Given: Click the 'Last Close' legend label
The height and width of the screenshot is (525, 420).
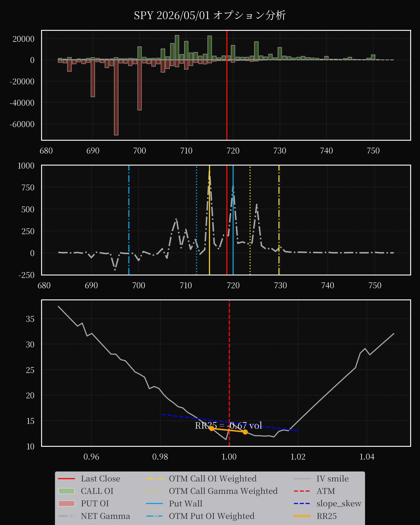Looking at the screenshot, I should coord(101,478).
